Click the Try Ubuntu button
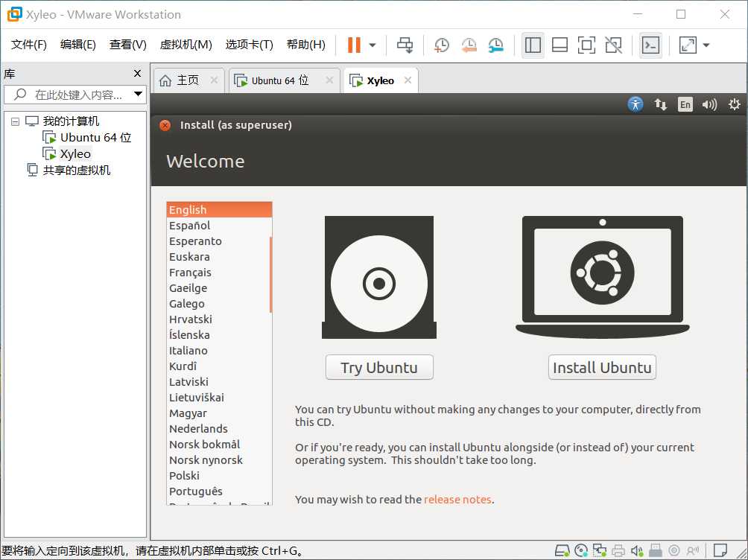 point(379,367)
